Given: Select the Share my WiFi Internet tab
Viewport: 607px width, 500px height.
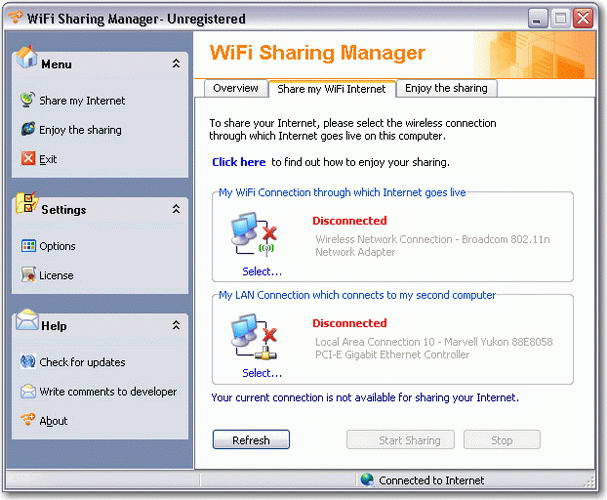Looking at the screenshot, I should pyautogui.click(x=332, y=89).
